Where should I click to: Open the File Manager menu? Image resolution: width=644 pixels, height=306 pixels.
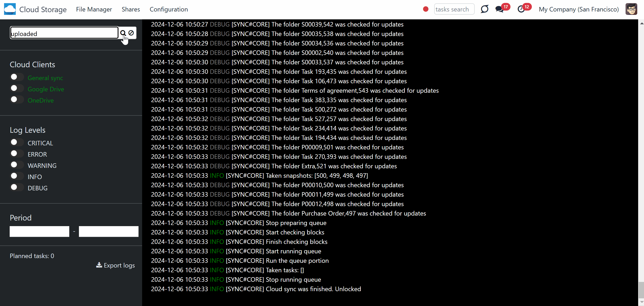pos(94,9)
